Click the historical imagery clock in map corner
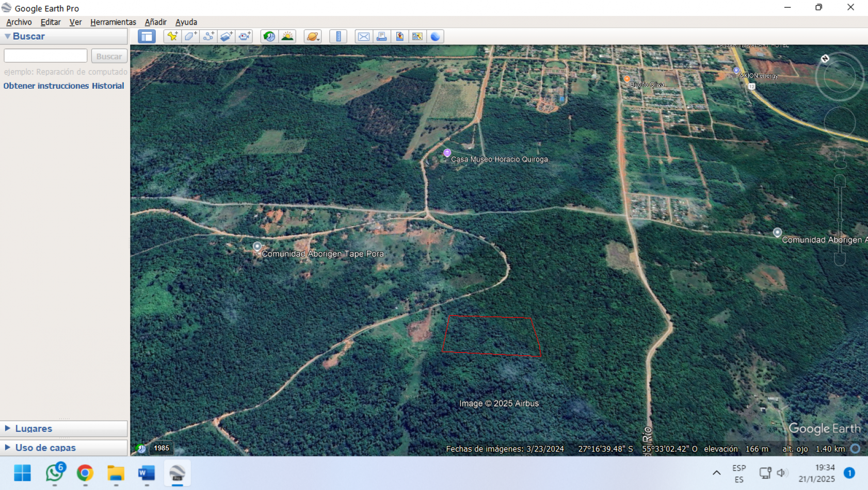This screenshot has width=868, height=490. point(141,448)
